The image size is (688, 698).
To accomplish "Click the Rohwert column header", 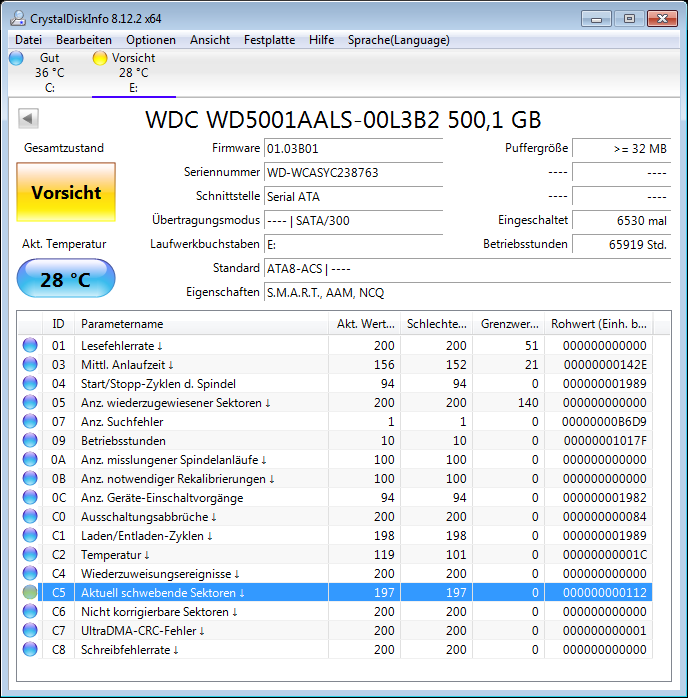I will pyautogui.click(x=599, y=324).
